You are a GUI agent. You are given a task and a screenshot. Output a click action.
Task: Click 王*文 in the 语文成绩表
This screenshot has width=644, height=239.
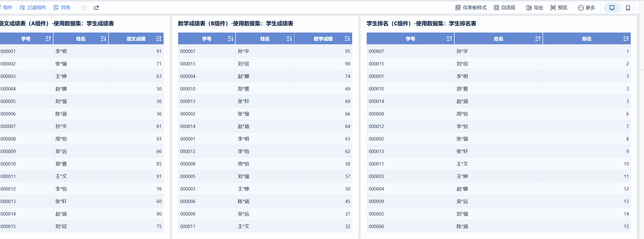tap(61, 176)
